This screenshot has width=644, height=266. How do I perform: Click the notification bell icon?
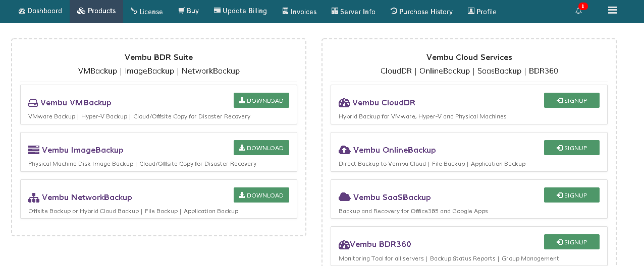578,11
